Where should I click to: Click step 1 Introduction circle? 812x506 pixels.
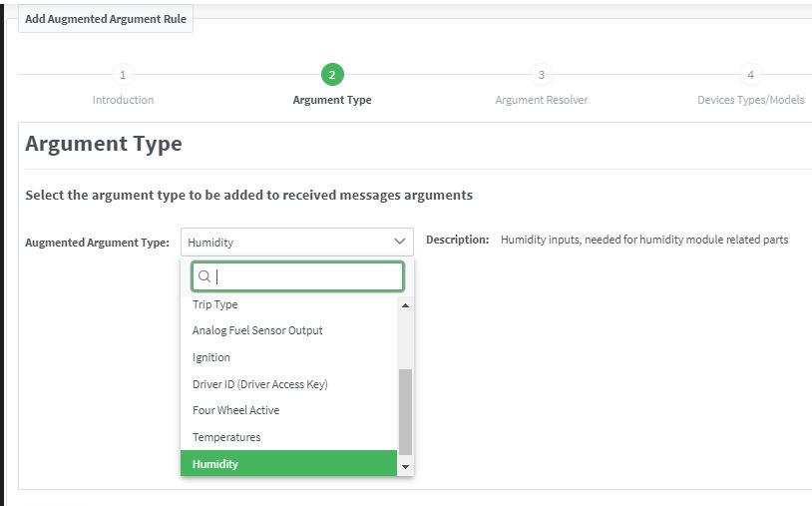point(123,75)
